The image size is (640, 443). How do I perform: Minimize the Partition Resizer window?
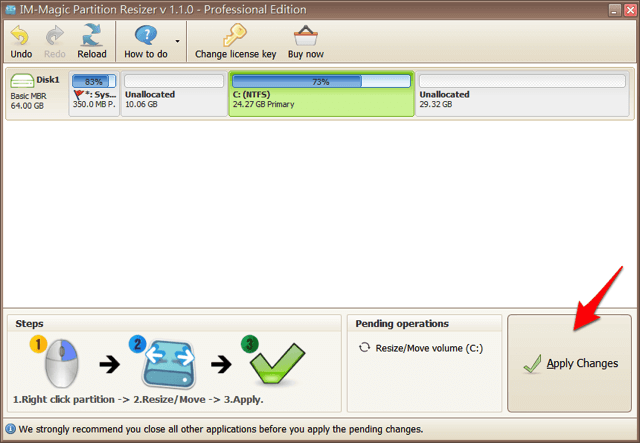pos(615,10)
